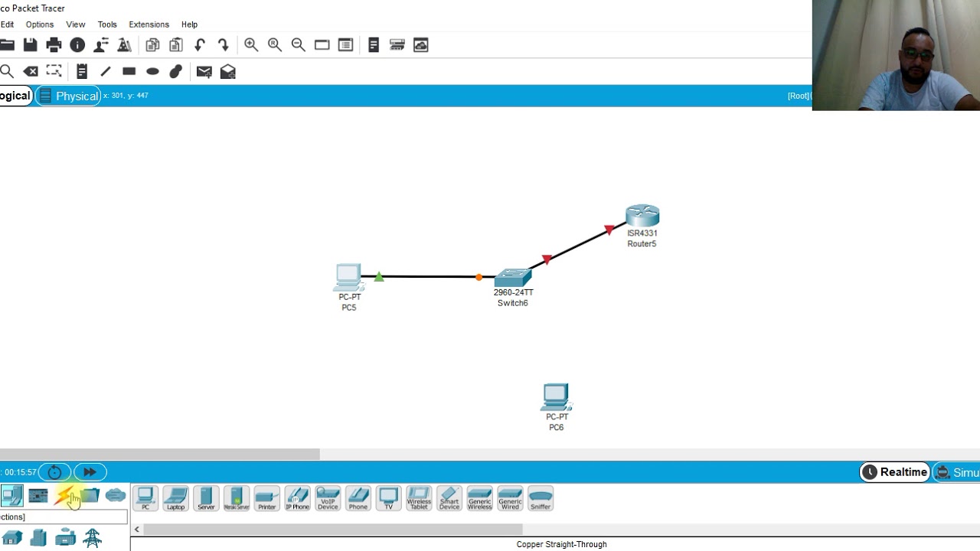Switch to Simulation mode

pos(956,472)
